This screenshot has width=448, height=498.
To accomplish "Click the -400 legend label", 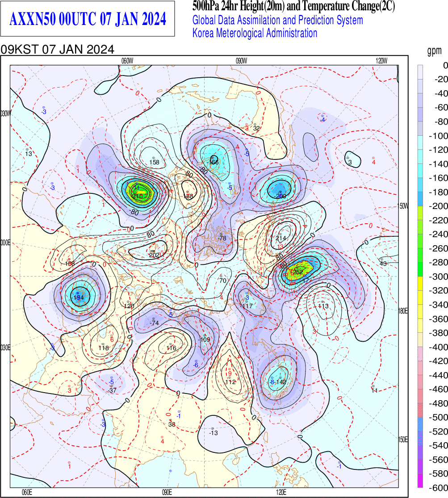I will (438, 347).
